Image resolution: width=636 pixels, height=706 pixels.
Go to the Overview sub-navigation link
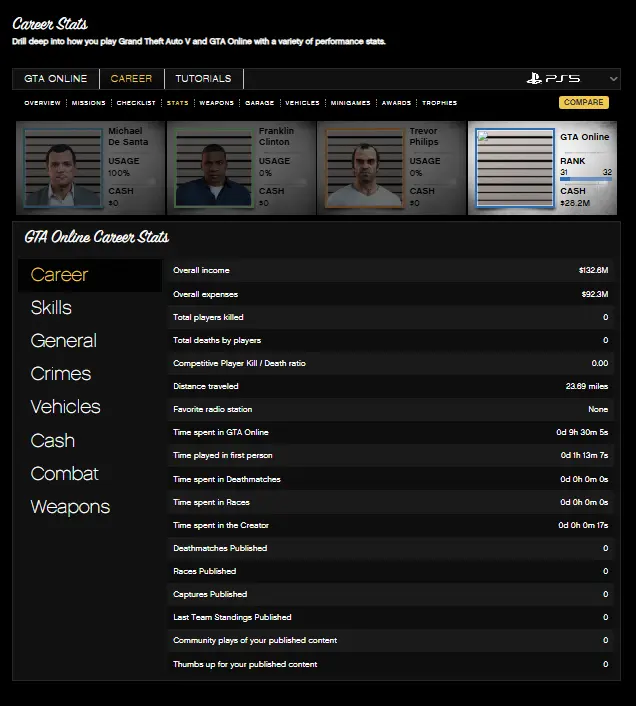click(x=42, y=103)
